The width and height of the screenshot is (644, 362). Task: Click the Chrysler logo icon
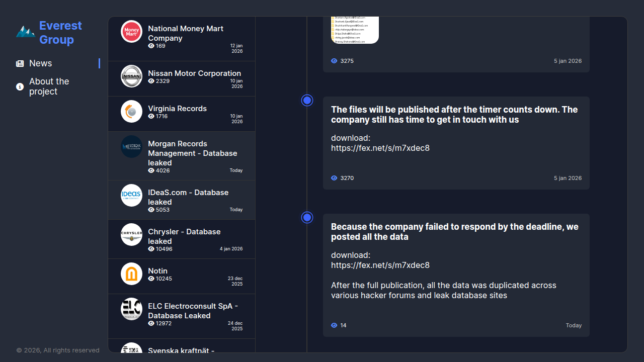coord(131,235)
